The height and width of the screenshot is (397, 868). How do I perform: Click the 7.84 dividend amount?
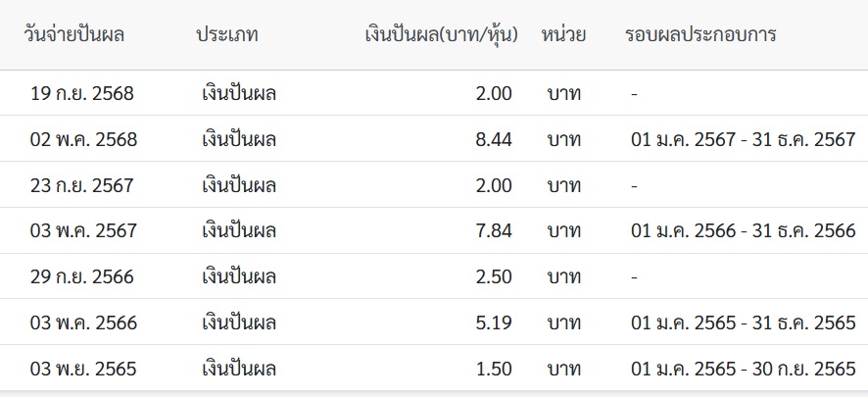pyautogui.click(x=494, y=231)
